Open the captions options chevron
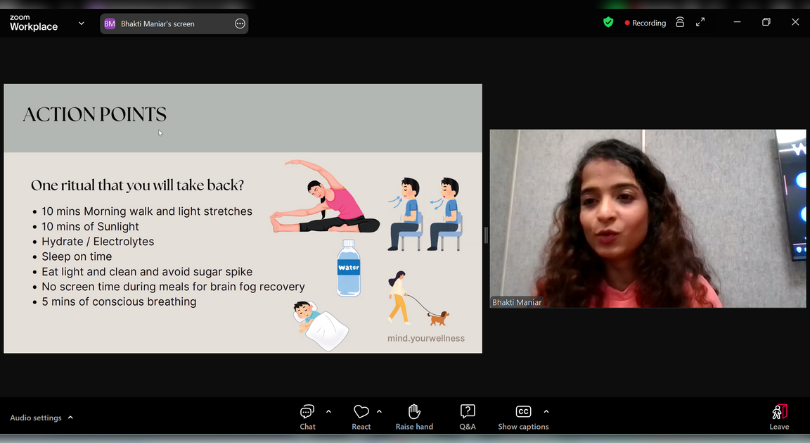The image size is (810, 443). pyautogui.click(x=546, y=411)
